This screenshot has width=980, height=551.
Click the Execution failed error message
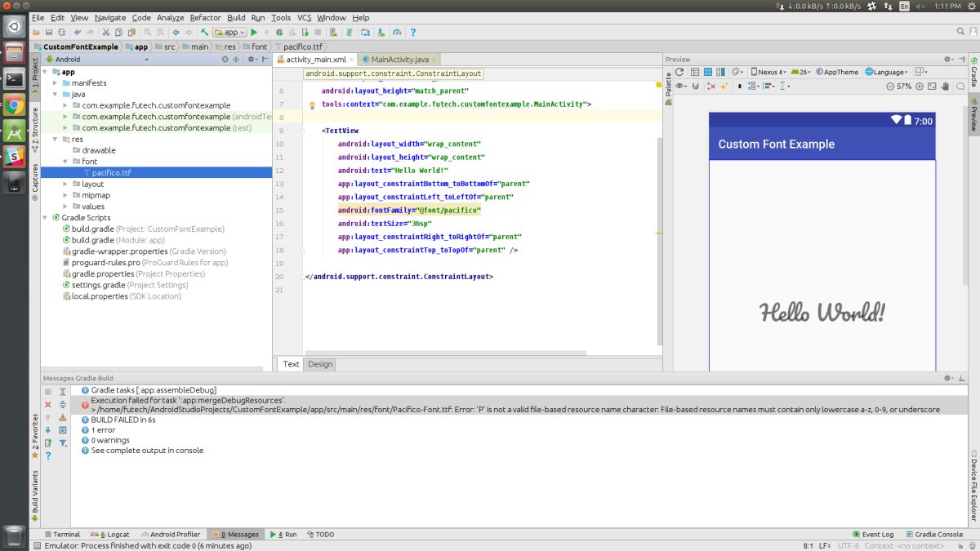[188, 401]
